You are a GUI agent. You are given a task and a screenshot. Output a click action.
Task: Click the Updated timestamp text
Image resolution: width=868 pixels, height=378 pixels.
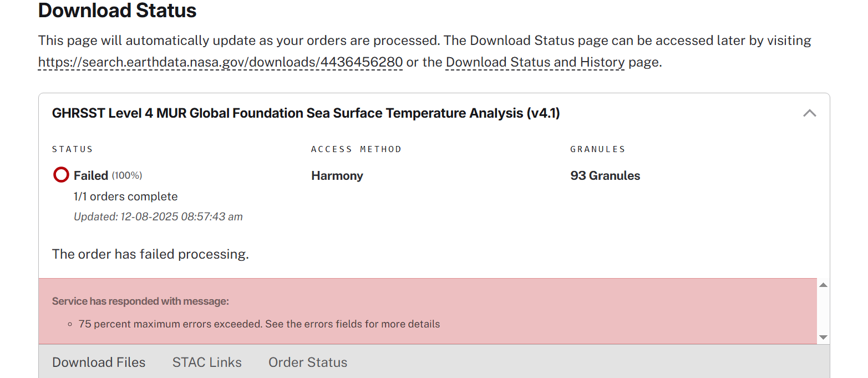pos(158,216)
